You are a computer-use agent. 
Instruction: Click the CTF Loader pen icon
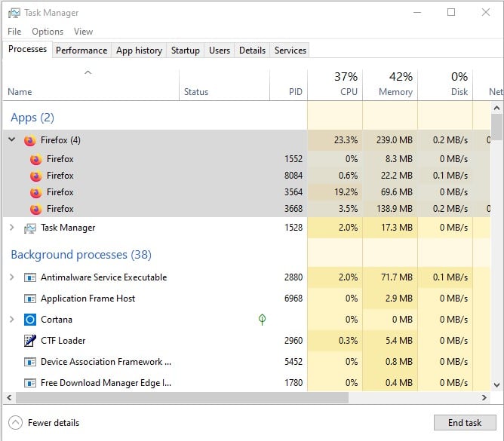[30, 341]
